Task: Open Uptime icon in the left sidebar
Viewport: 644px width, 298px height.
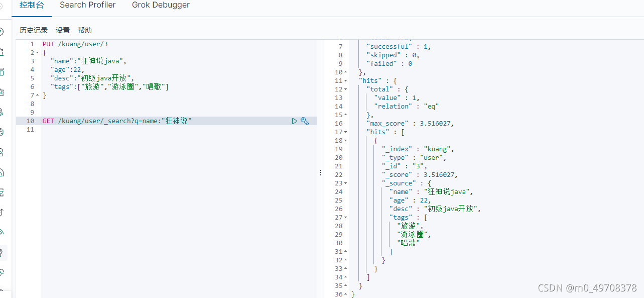Action: pos(2,212)
